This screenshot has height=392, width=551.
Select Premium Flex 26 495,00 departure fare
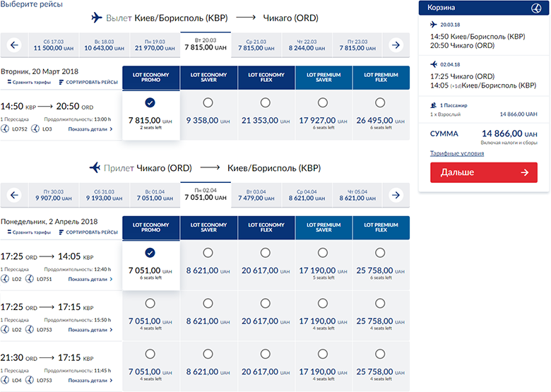click(381, 103)
